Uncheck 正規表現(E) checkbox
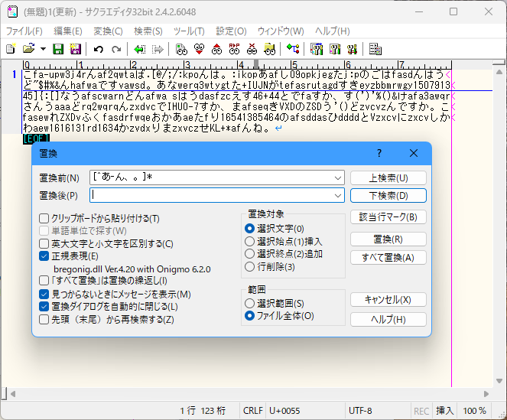Viewport: 507px width, 420px height. coord(44,256)
